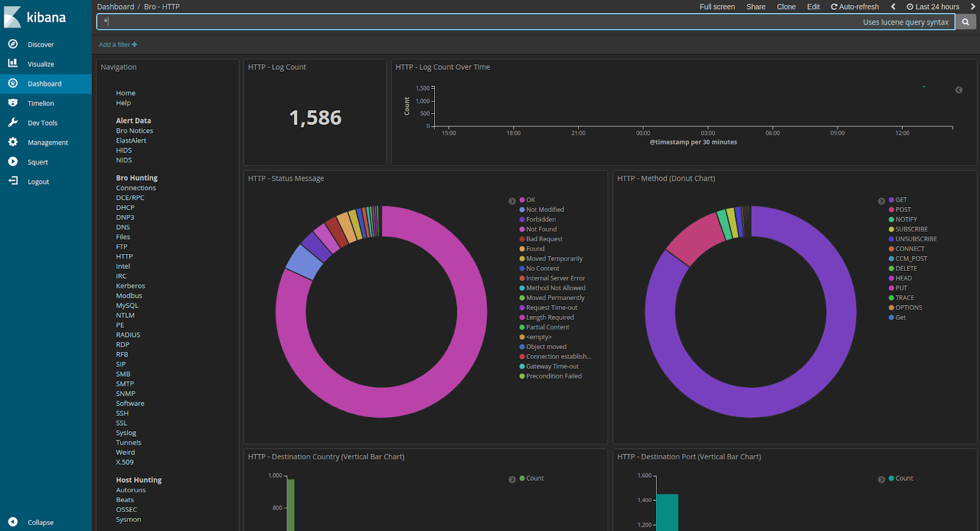The width and height of the screenshot is (980, 531).
Task: Open Bro Notices under Alert Data
Action: (x=134, y=130)
